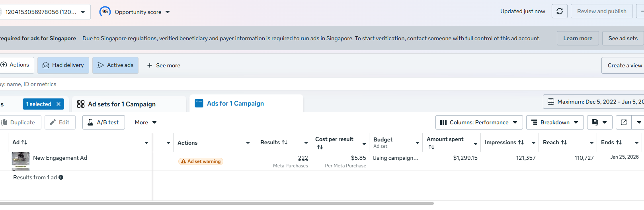Click the info icon beside Results from 1 ad
Viewport: 644px width, 210px height.
pyautogui.click(x=61, y=177)
